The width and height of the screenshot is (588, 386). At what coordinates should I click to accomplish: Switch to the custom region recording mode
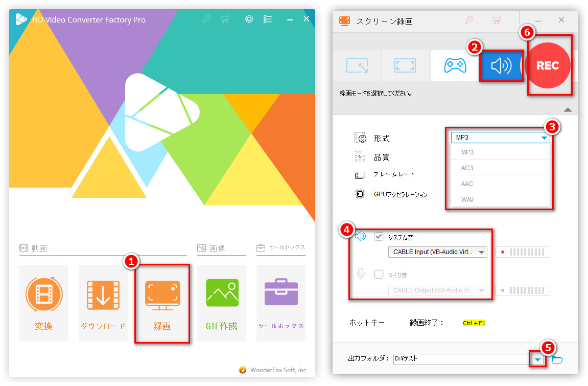[x=356, y=65]
